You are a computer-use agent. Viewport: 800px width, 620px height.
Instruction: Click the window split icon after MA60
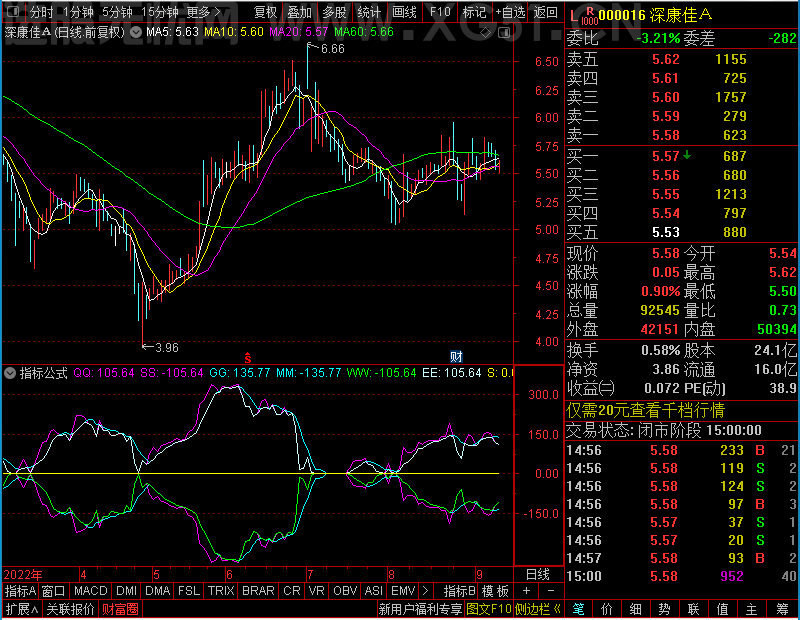coord(504,33)
